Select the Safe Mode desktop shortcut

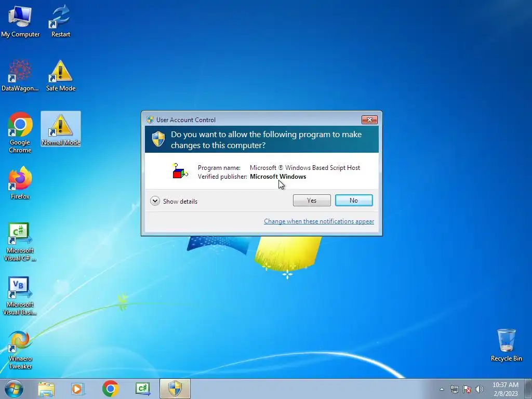pyautogui.click(x=60, y=75)
